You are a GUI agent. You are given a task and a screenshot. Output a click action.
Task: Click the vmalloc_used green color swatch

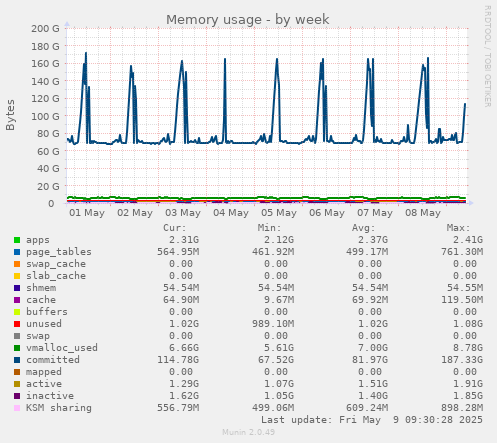pyautogui.click(x=17, y=348)
